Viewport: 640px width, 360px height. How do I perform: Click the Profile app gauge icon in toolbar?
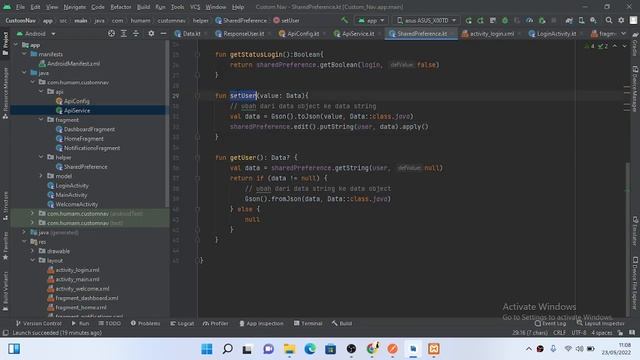click(529, 20)
